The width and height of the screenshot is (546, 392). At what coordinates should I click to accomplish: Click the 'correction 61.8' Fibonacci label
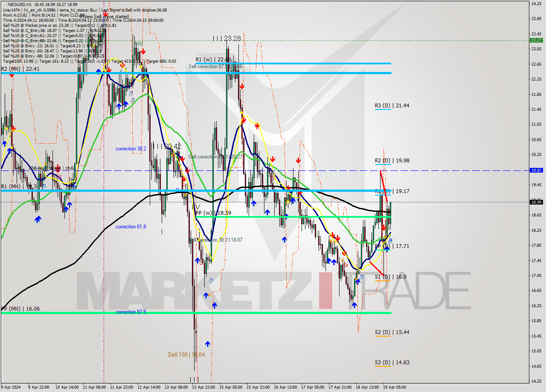point(131,227)
